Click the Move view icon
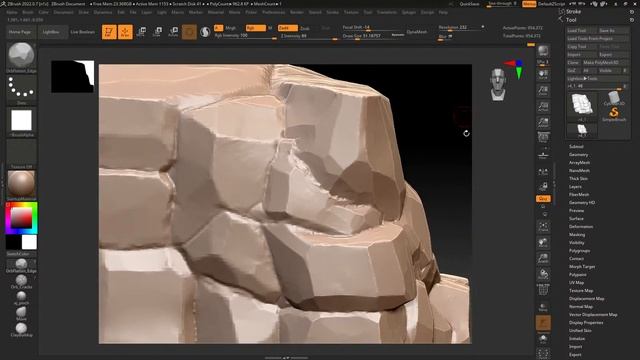This screenshot has height=360, width=640. click(543, 243)
